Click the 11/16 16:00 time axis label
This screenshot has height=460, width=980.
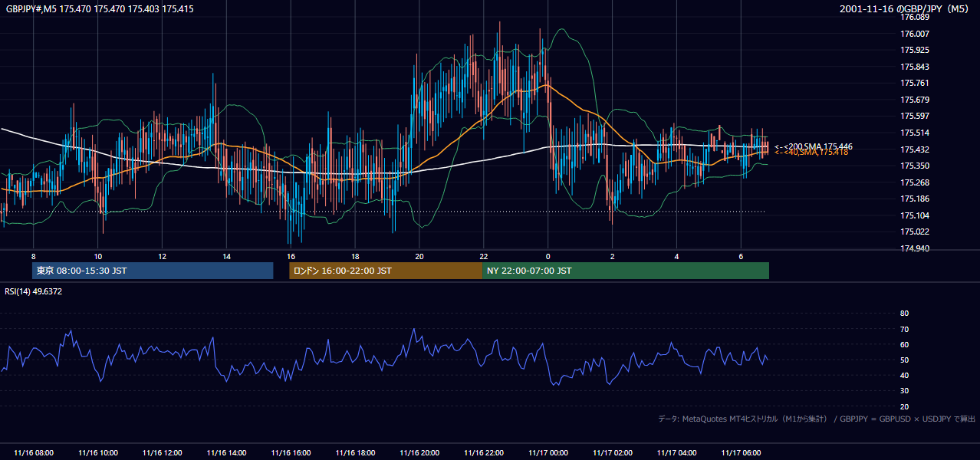pos(291,453)
